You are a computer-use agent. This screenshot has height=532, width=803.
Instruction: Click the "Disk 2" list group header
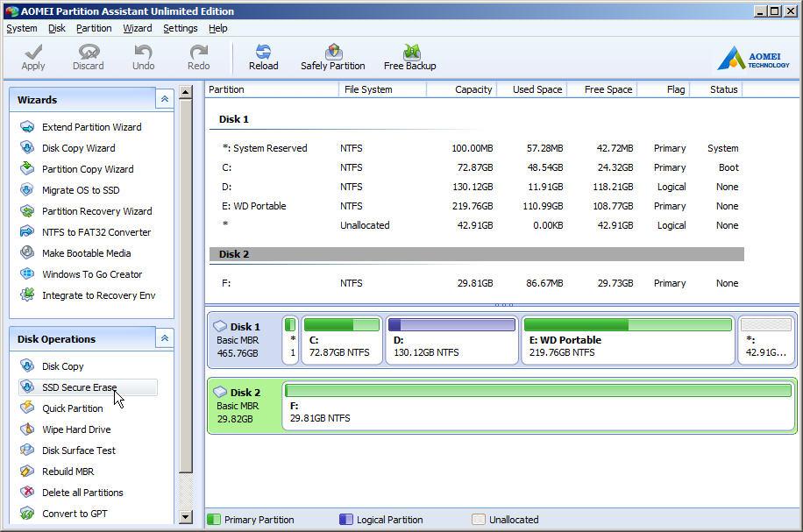tap(476, 254)
